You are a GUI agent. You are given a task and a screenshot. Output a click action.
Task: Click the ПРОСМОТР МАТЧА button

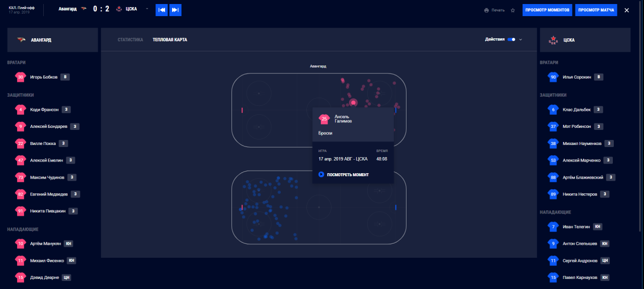pos(596,10)
